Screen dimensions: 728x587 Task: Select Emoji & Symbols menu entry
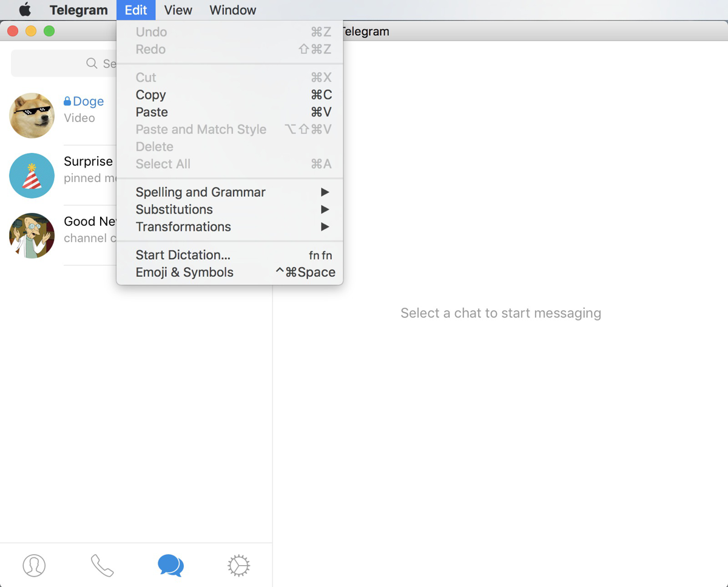(x=230, y=273)
